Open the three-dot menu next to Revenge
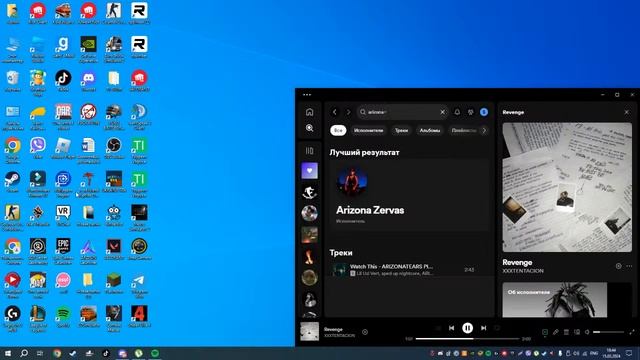 pos(629,266)
